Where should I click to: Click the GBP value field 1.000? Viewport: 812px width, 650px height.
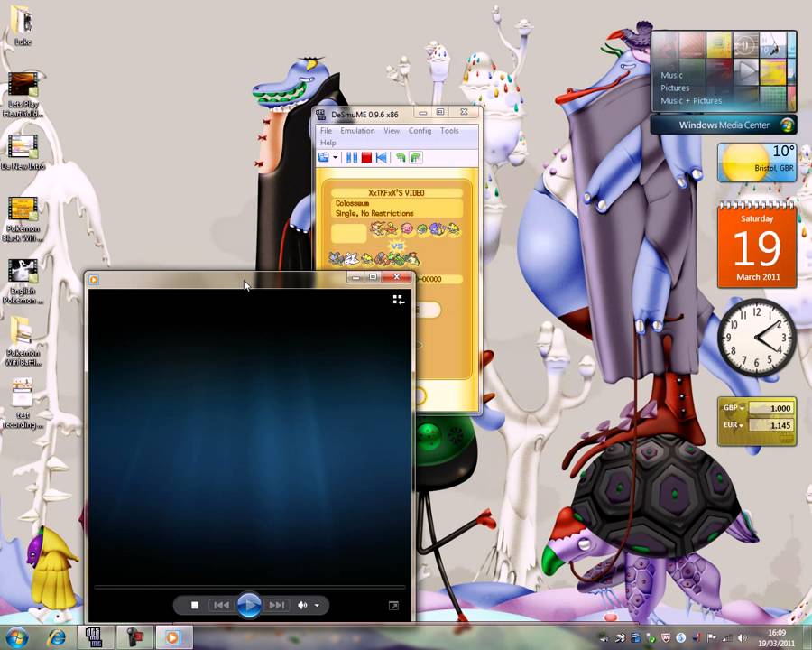point(770,408)
